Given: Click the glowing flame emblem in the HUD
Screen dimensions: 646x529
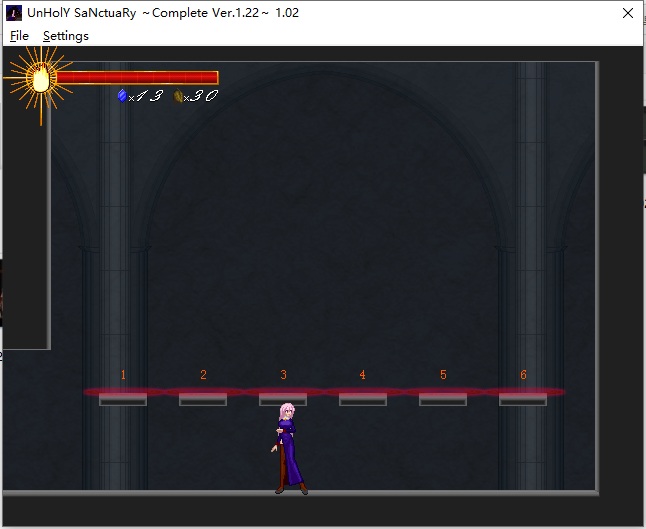Looking at the screenshot, I should (x=40, y=80).
